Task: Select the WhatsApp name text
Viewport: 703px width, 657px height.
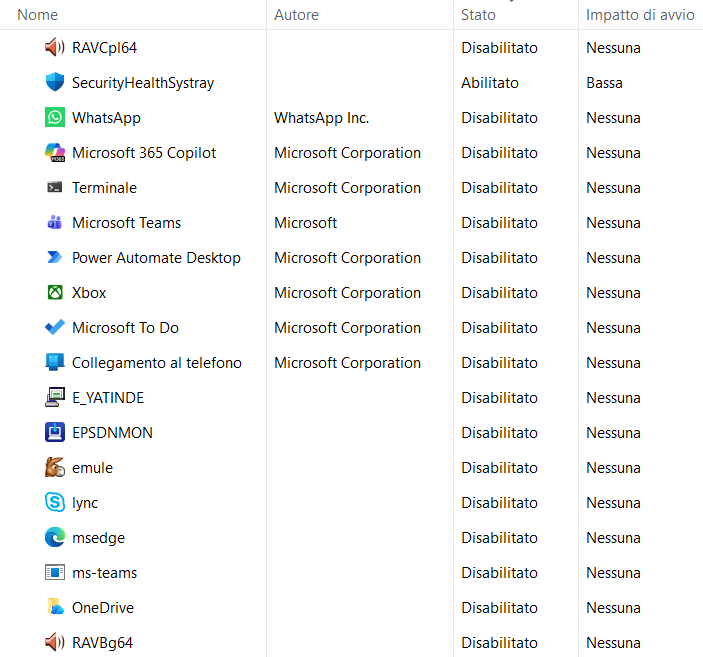Action: (106, 117)
